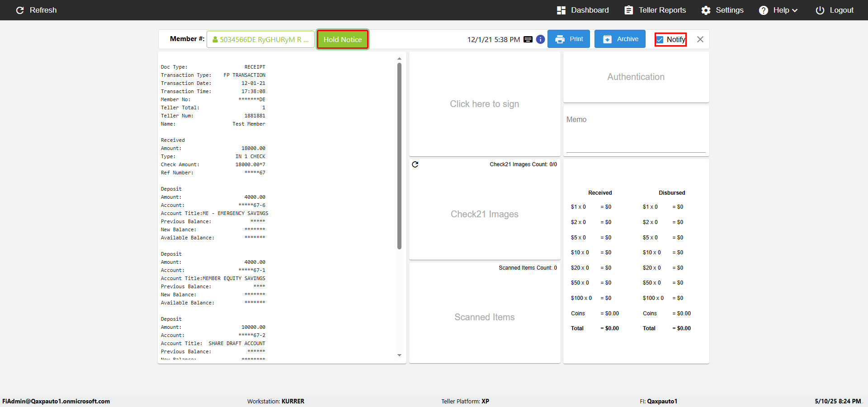
Task: Close the receipt panel with the X
Action: 700,39
